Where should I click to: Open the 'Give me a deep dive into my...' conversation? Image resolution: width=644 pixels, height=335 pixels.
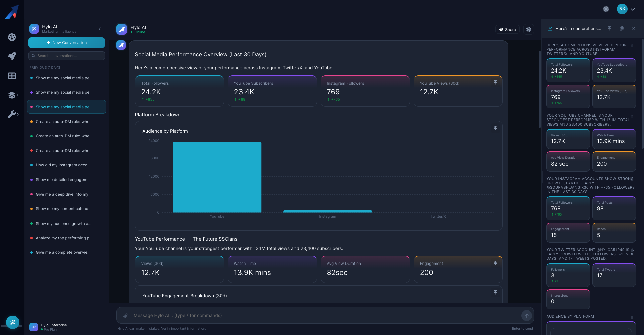(66, 194)
